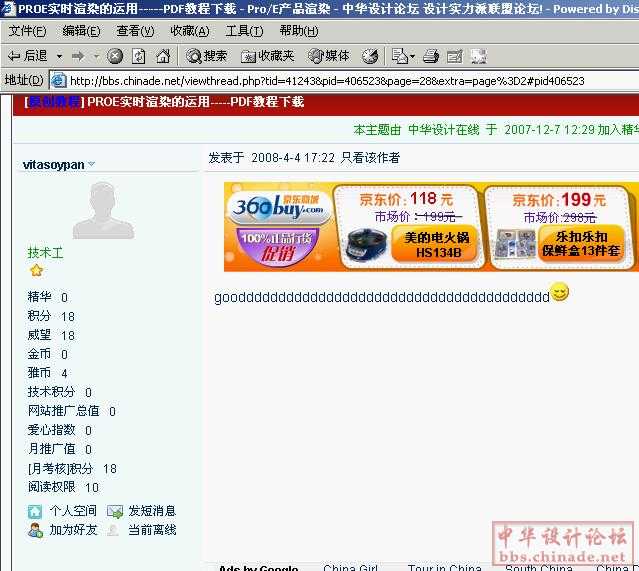Click the Forward arrow button
Screen dimensions: 639x571
coord(78,56)
